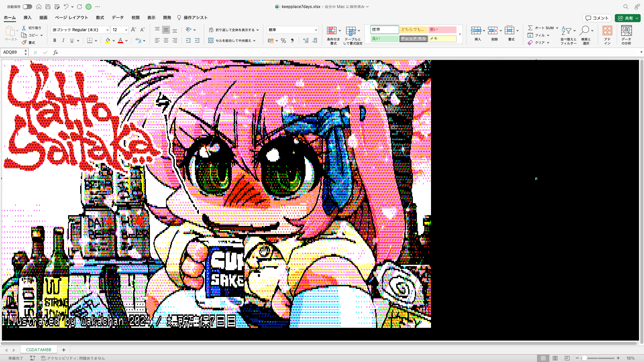
Task: Toggle middle vertical alignment
Action: tap(166, 30)
